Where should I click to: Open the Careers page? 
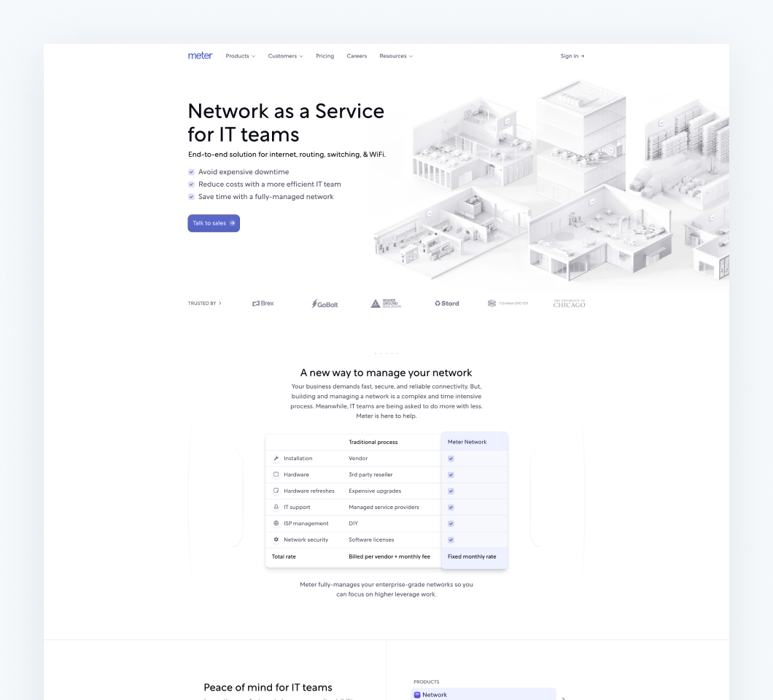click(x=357, y=56)
